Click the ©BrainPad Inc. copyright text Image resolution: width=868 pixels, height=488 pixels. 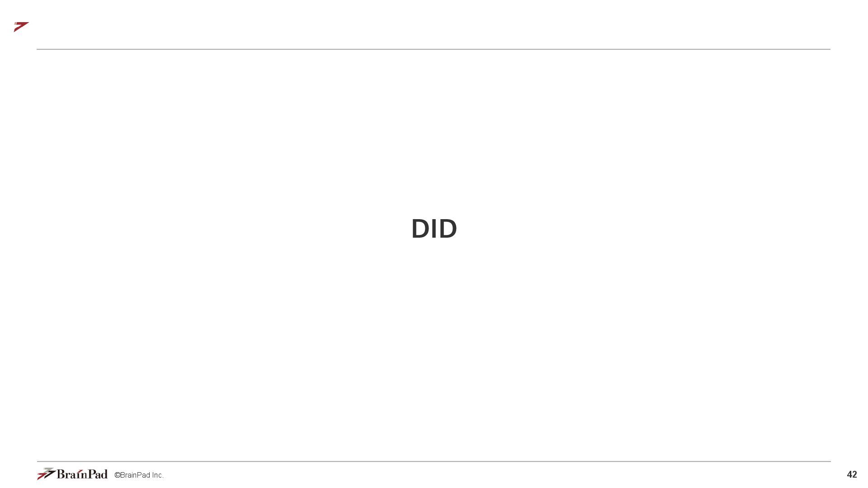click(139, 475)
